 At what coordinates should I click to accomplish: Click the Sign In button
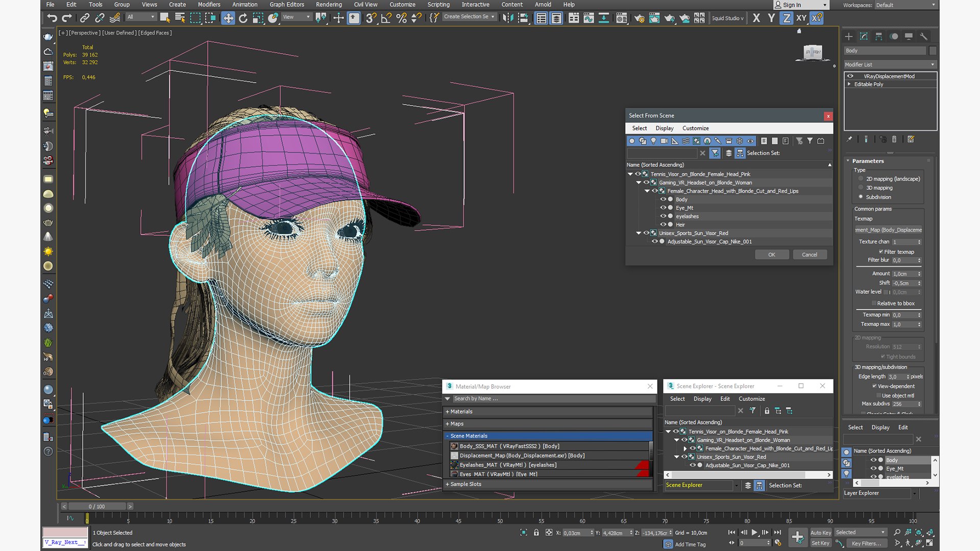pyautogui.click(x=800, y=5)
